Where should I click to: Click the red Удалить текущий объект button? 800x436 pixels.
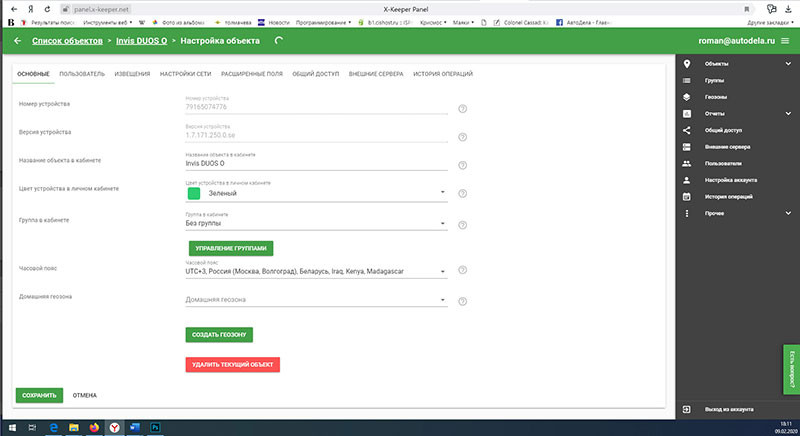232,364
